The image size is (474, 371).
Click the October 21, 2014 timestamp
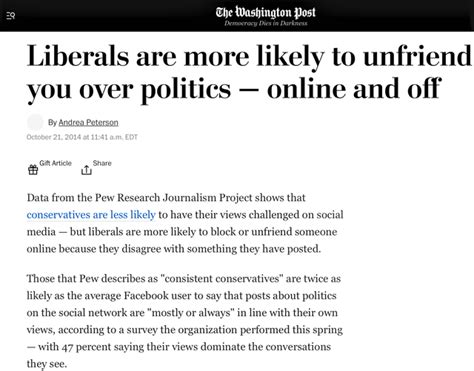point(82,137)
